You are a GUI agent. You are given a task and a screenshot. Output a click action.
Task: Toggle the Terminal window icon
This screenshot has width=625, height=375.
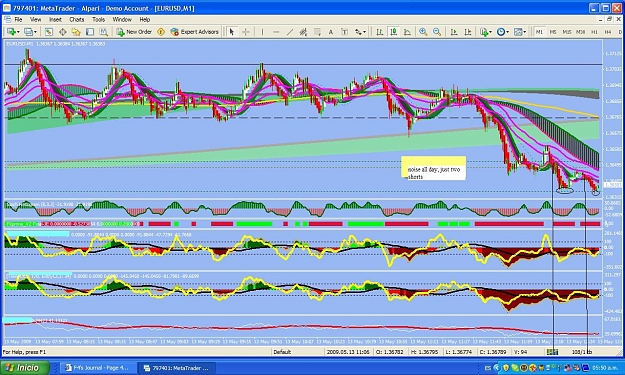90,32
